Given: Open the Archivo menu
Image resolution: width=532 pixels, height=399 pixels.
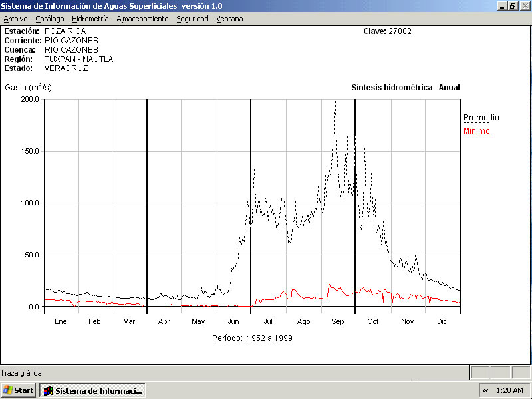Looking at the screenshot, I should pos(15,19).
